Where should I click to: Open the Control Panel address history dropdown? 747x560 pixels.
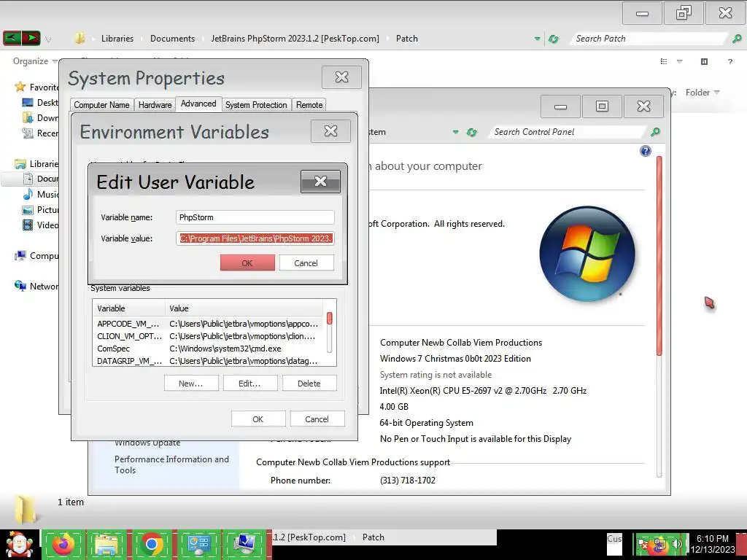coord(455,133)
